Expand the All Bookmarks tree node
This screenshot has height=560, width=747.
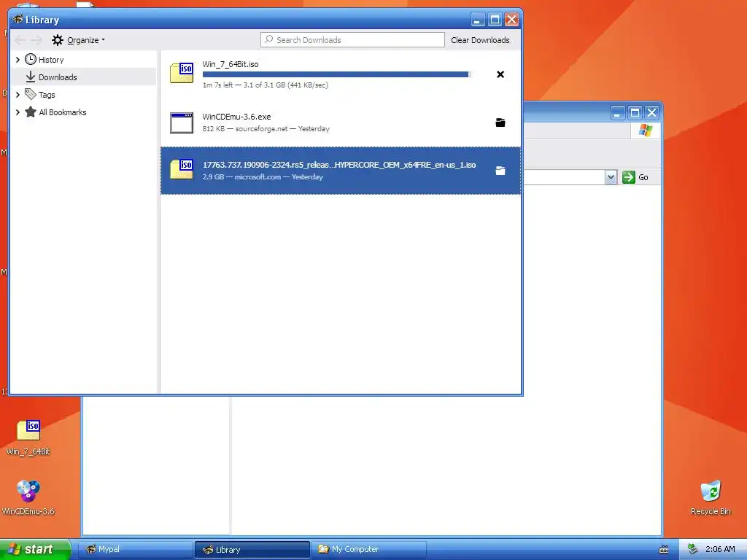click(18, 112)
